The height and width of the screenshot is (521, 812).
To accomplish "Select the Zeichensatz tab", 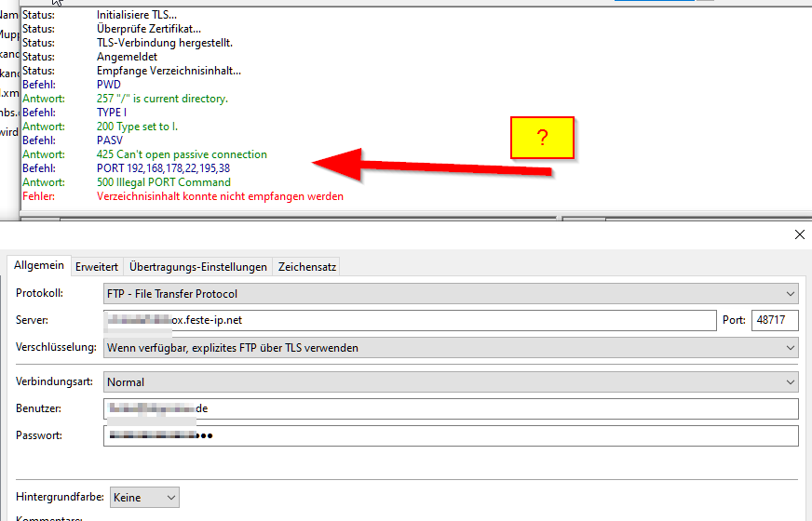I will click(x=307, y=267).
